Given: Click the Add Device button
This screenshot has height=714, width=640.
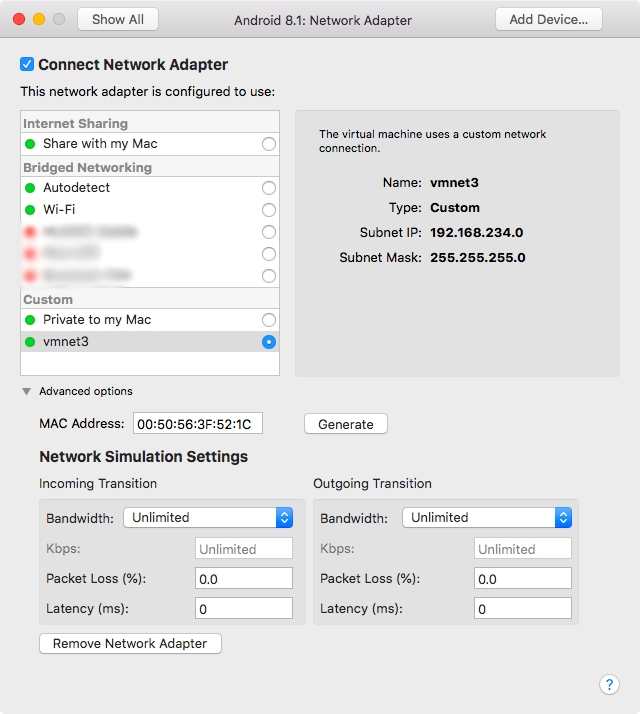Looking at the screenshot, I should coord(548,19).
